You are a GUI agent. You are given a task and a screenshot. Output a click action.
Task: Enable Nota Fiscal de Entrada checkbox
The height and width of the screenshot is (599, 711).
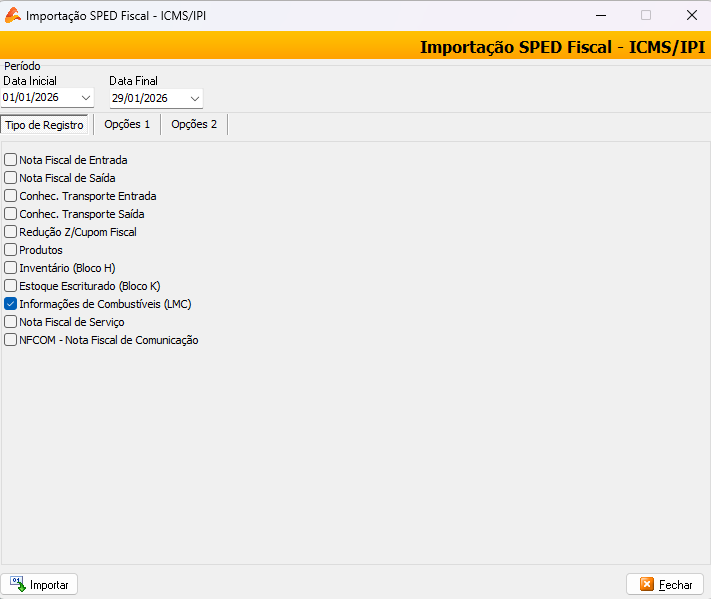[11, 160]
